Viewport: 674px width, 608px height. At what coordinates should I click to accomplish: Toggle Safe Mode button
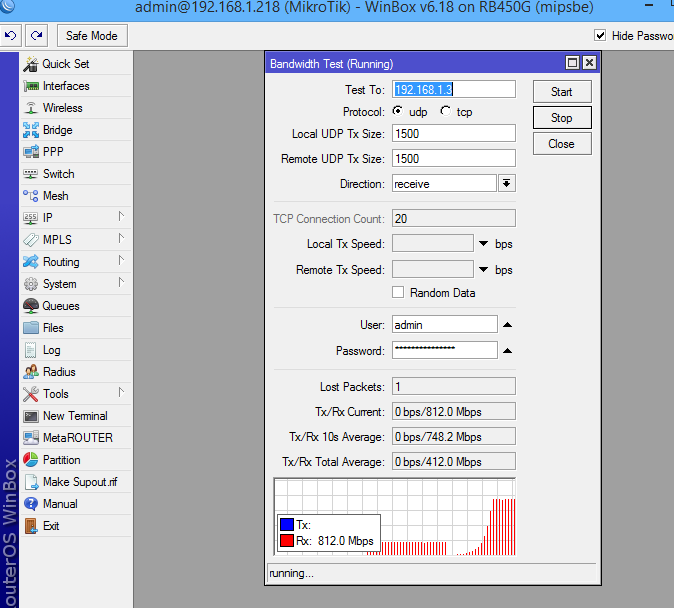tap(92, 36)
